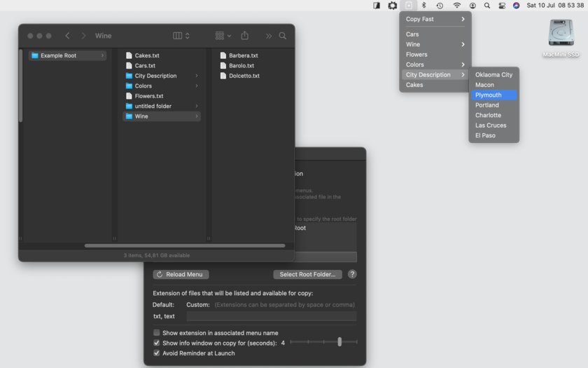The height and width of the screenshot is (368, 588).
Task: Enable Show extension in associated menu name
Action: (x=156, y=333)
